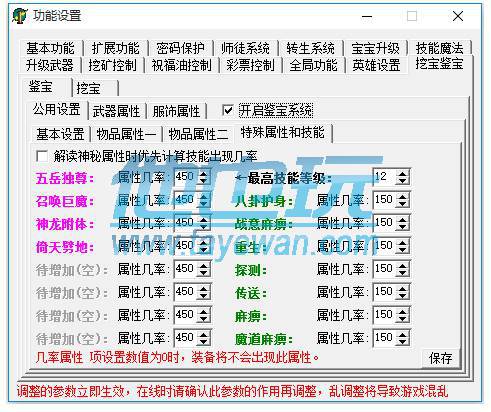Enable 解读神秘属性时优先计算技能出现几率 checkbox

(x=42, y=156)
